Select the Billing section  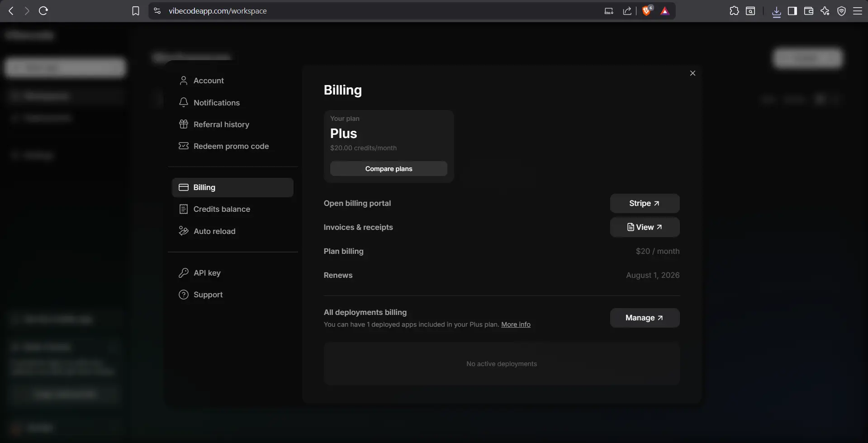coord(232,187)
